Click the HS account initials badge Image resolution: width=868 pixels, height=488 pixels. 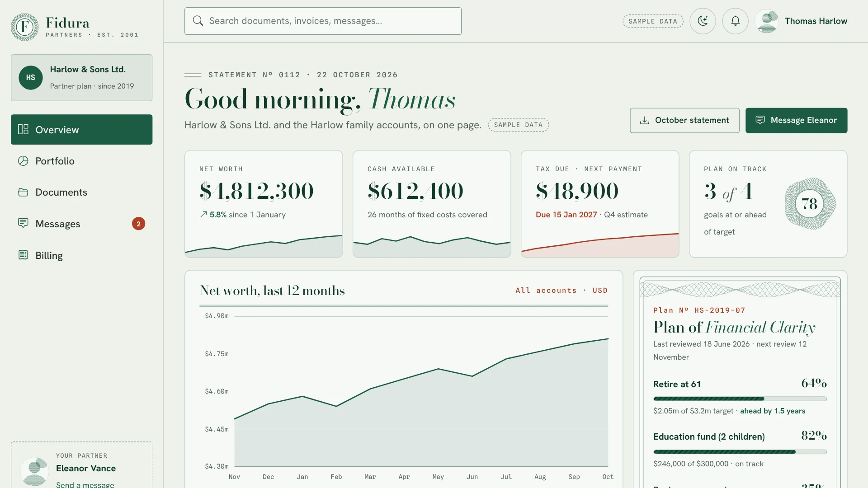click(x=31, y=78)
